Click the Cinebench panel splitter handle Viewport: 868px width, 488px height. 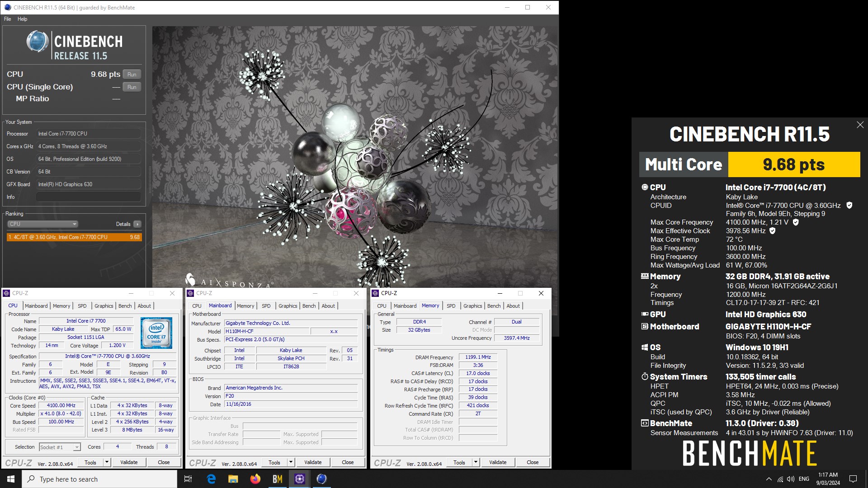(150, 180)
